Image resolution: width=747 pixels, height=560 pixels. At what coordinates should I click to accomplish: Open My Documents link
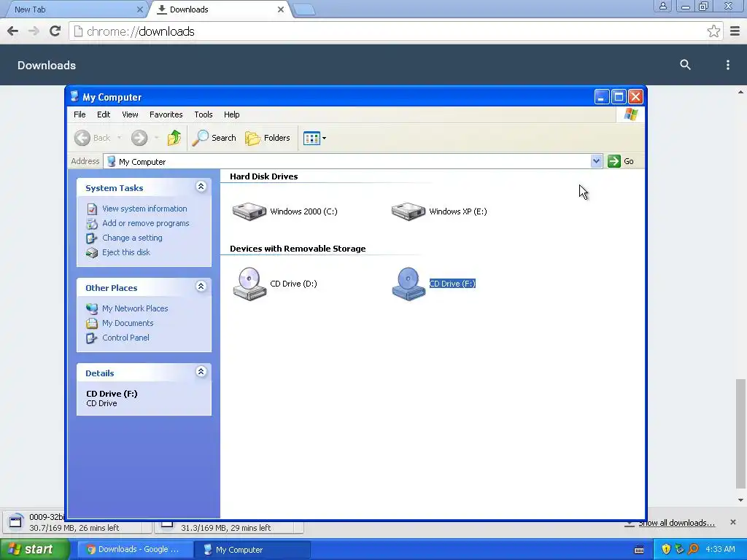tap(128, 323)
